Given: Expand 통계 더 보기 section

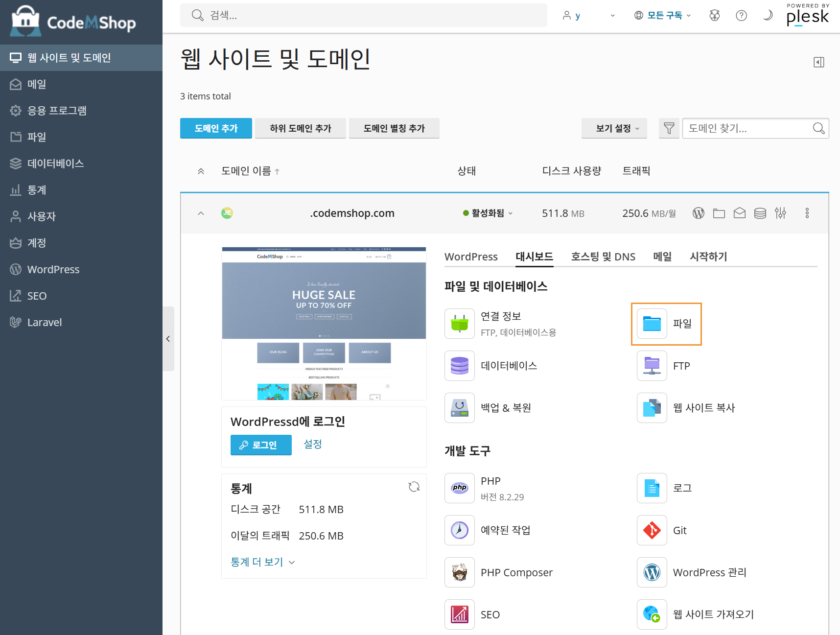Looking at the screenshot, I should [x=263, y=562].
